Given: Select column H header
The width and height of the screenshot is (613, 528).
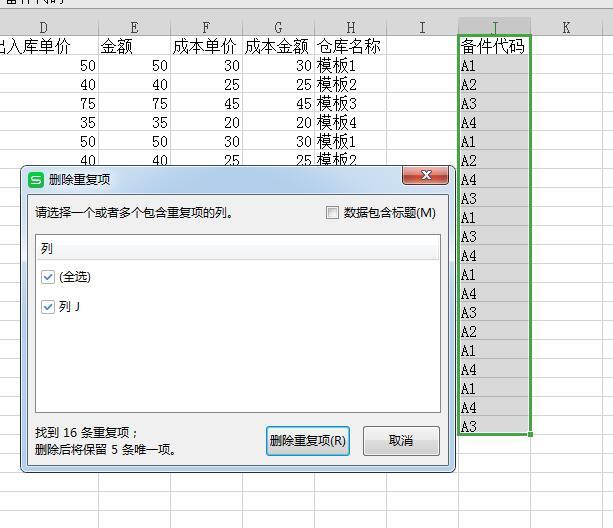Looking at the screenshot, I should pyautogui.click(x=351, y=27).
